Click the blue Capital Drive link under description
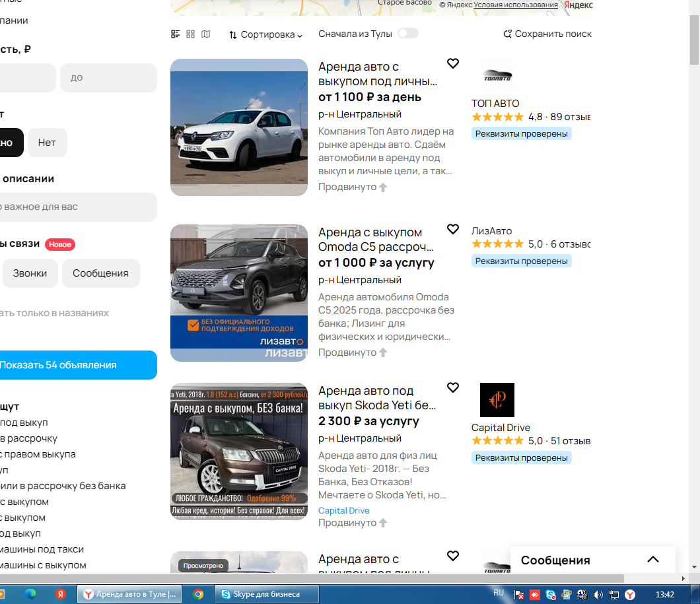 point(344,510)
